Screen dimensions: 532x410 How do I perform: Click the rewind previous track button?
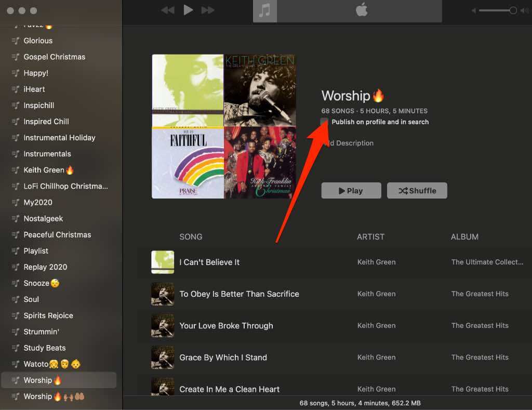(x=168, y=10)
